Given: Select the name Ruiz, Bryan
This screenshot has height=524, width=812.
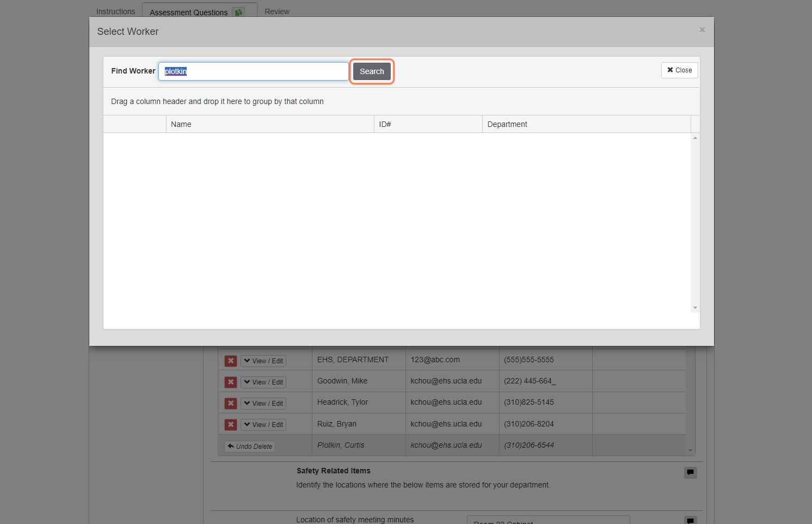Looking at the screenshot, I should point(337,424).
